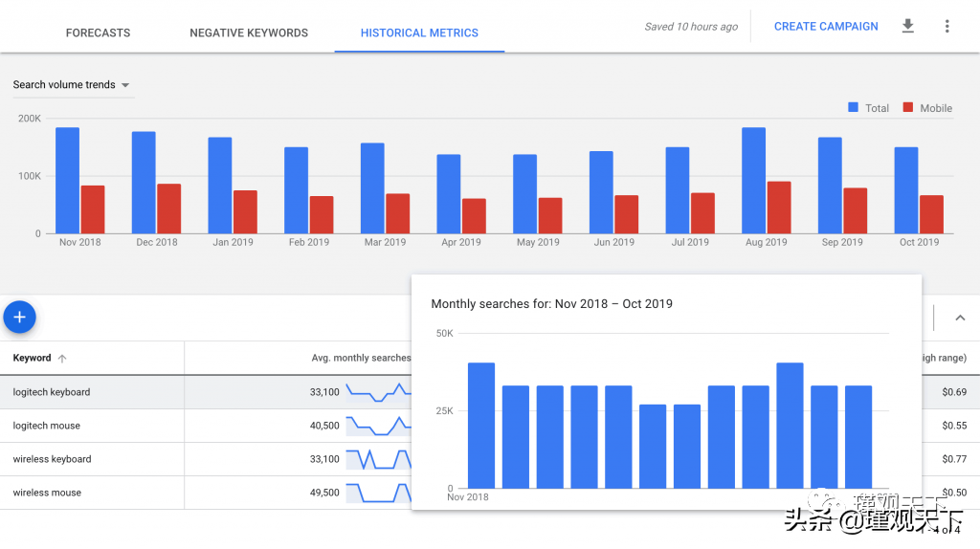The width and height of the screenshot is (980, 549).
Task: Select the wireless keyboard keyword row
Action: (x=52, y=459)
